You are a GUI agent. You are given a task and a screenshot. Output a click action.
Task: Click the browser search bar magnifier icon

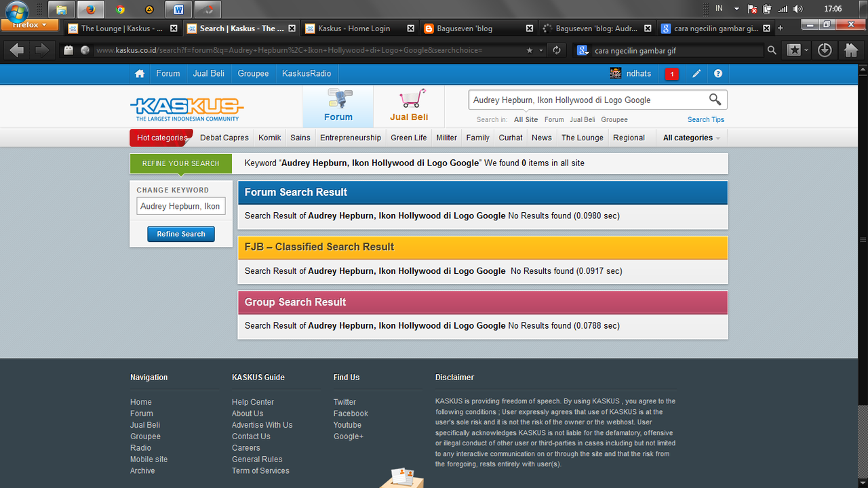click(x=772, y=50)
